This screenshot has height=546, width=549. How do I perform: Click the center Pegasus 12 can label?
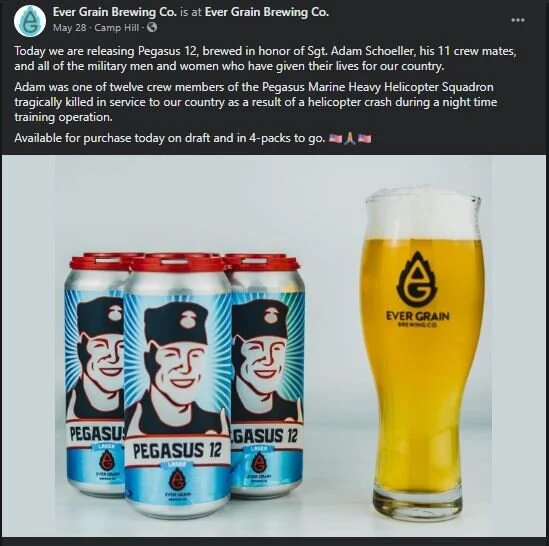(x=178, y=449)
